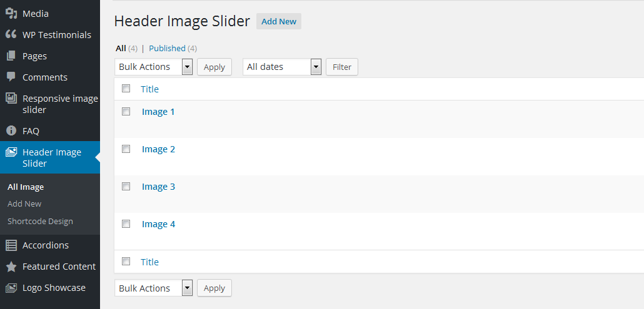Open the Image 2 title link
The image size is (644, 309).
(159, 149)
